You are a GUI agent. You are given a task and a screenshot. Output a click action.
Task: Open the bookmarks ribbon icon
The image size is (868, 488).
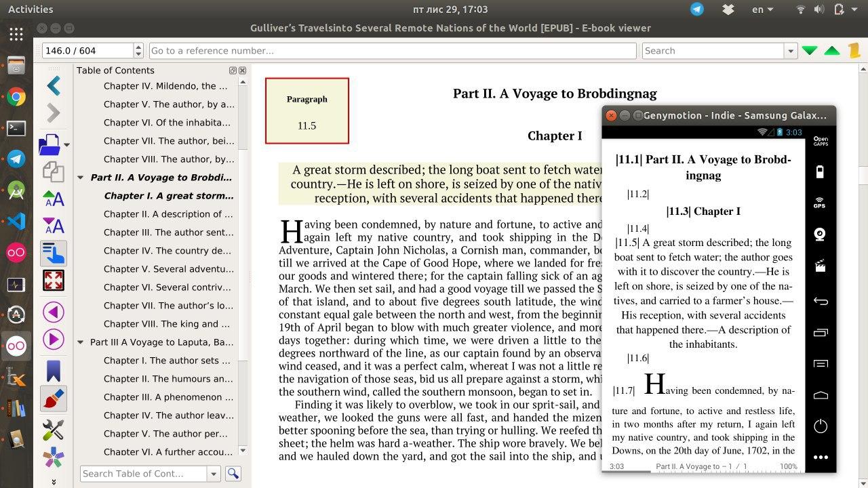(54, 371)
